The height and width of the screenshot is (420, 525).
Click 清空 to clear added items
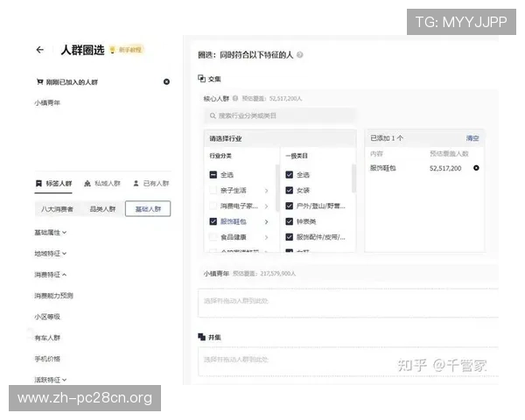pyautogui.click(x=472, y=138)
